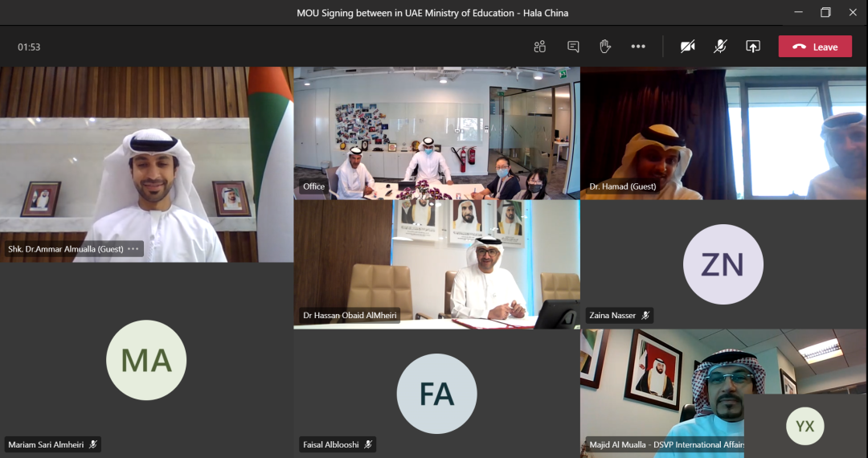Select Dr. Hamad (Guest) video tile
The width and height of the screenshot is (868, 458).
point(724,133)
